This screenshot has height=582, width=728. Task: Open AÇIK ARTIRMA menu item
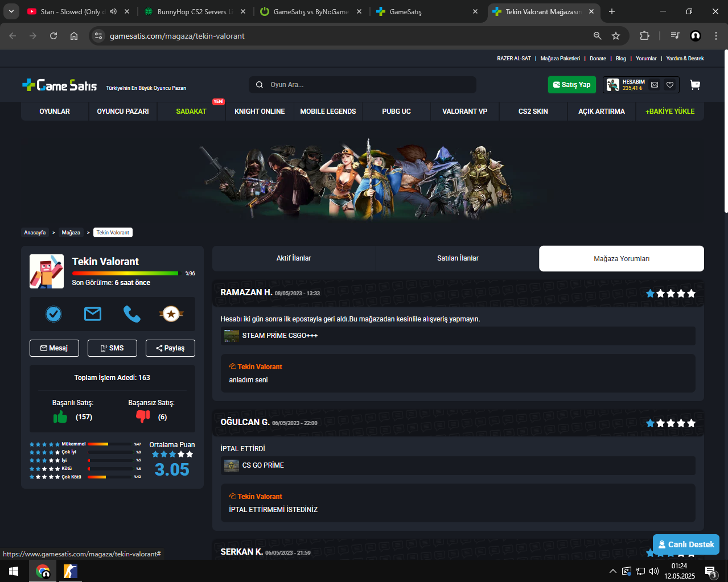(x=602, y=112)
